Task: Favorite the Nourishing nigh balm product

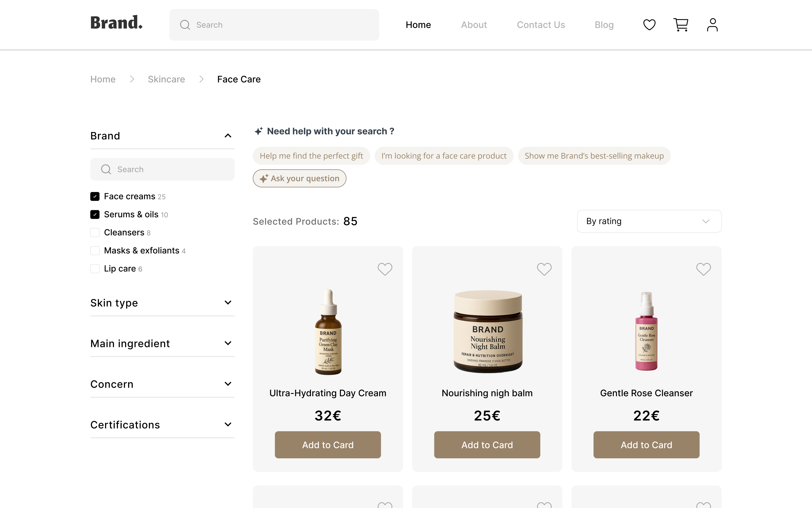Action: 544,269
